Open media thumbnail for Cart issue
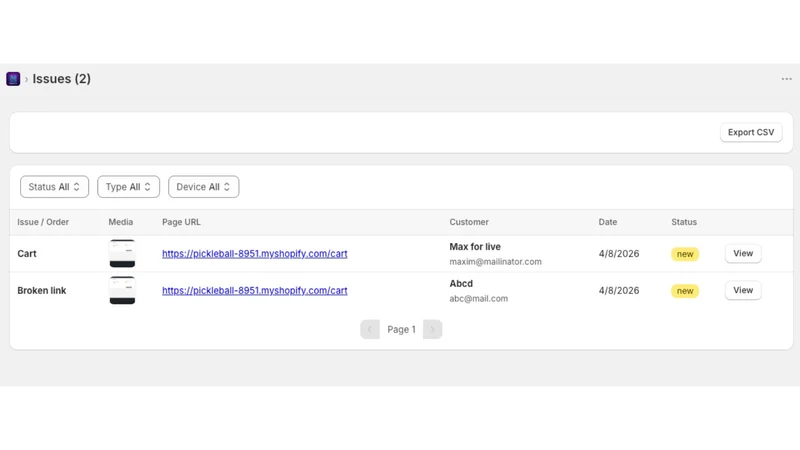This screenshot has width=800, height=450. [x=122, y=254]
